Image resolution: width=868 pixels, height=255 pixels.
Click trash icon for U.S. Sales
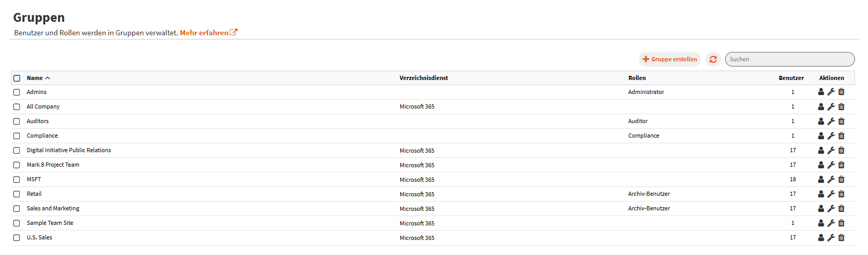[x=841, y=237]
